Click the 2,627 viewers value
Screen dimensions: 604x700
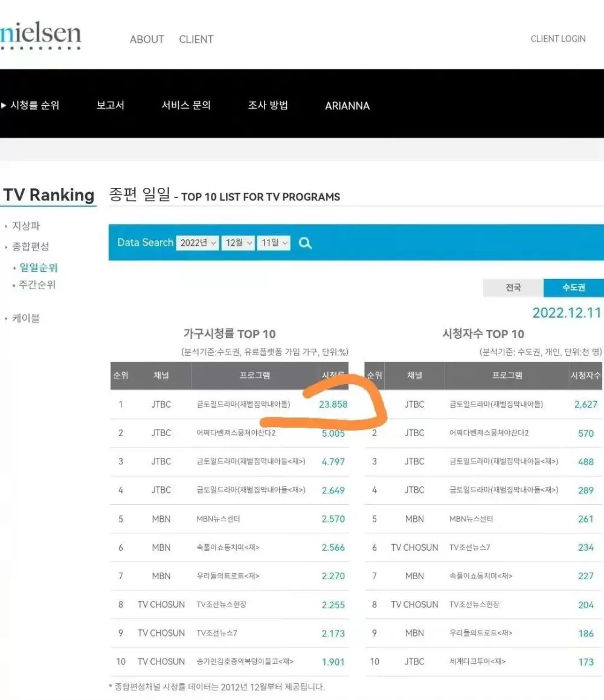click(x=586, y=405)
